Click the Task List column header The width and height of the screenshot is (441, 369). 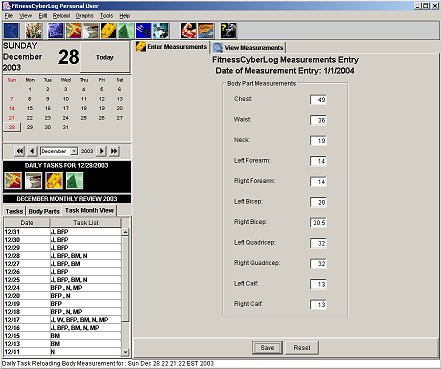86,223
